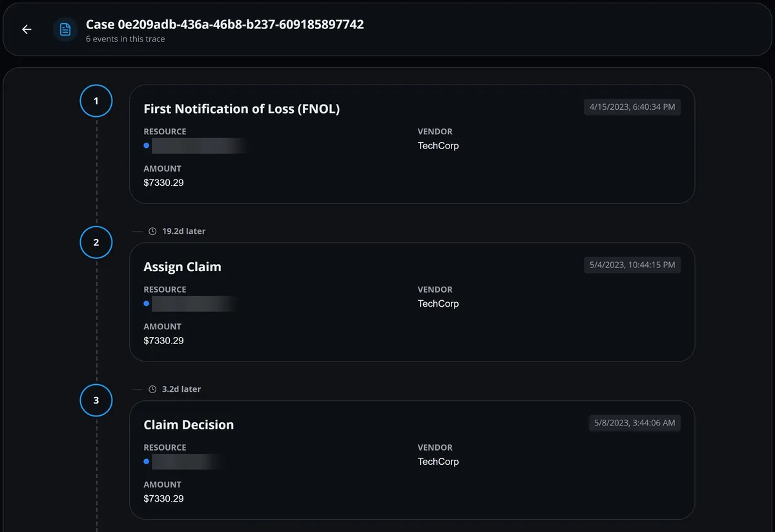Click the 6 events in this trace subtitle
775x532 pixels.
[x=125, y=39]
